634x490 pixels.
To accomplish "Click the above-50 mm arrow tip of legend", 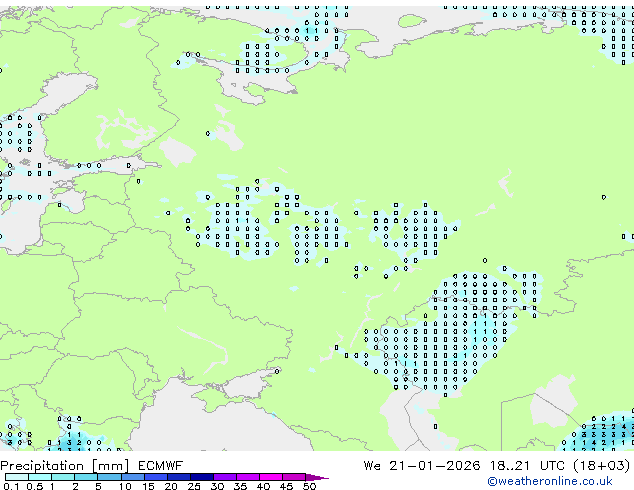I will pos(317,477).
